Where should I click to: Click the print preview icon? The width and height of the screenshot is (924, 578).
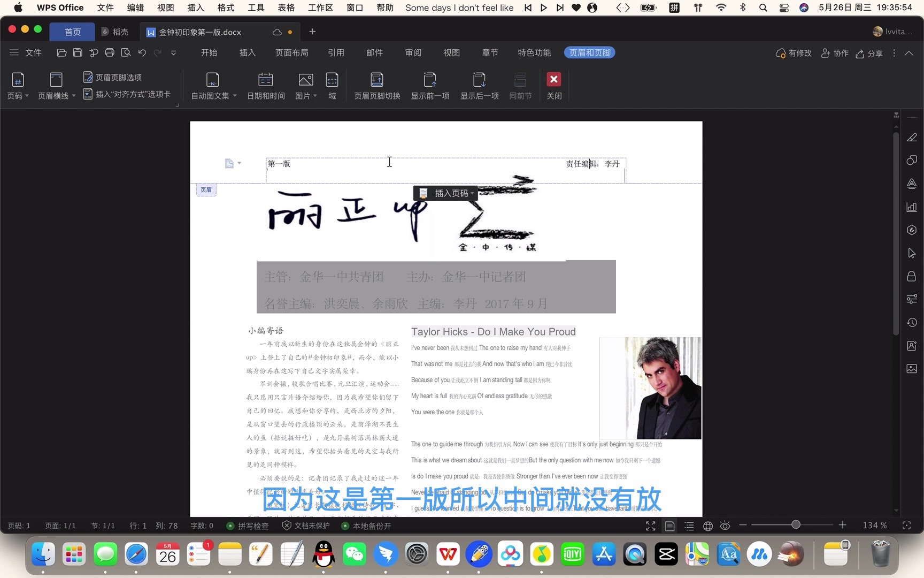point(126,52)
